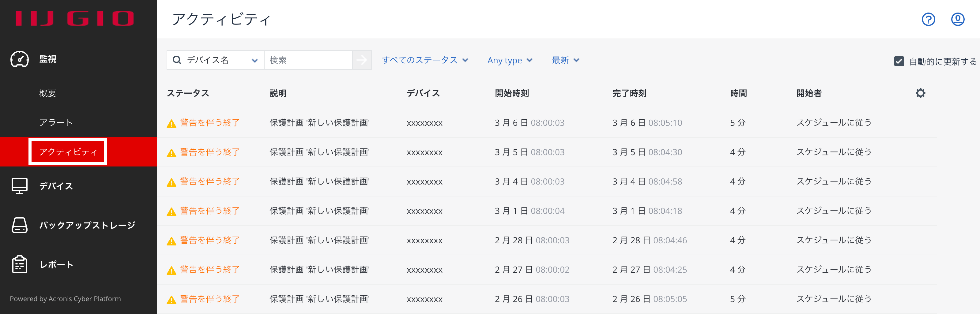Click warning icon in 2月27日 row
The width and height of the screenshot is (980, 314).
pos(171,270)
